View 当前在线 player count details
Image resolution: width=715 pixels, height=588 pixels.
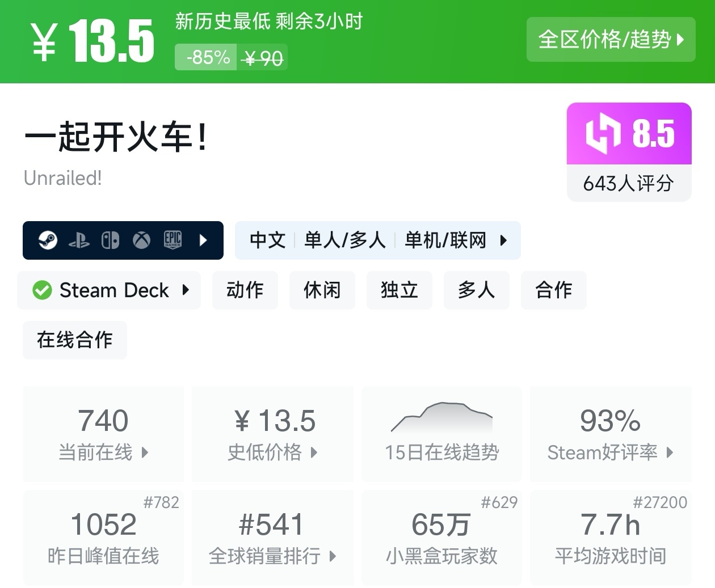[x=103, y=434]
